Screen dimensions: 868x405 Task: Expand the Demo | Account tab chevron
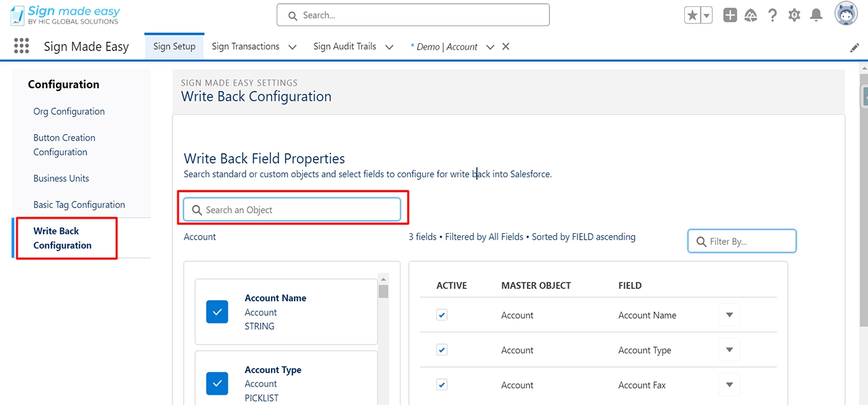click(x=490, y=47)
